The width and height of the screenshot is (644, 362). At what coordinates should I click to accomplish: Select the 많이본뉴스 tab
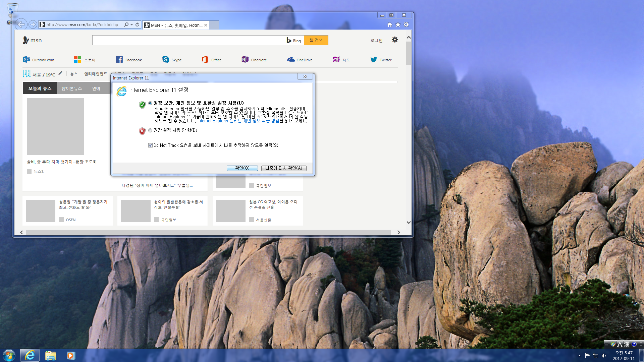(72, 88)
